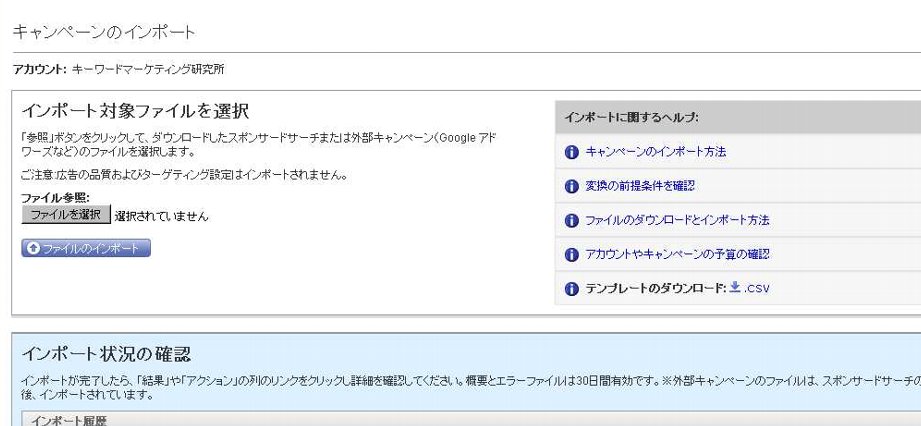This screenshot has height=426, width=921.
Task: Click the ファイルのインポート button
Action: coord(86,249)
